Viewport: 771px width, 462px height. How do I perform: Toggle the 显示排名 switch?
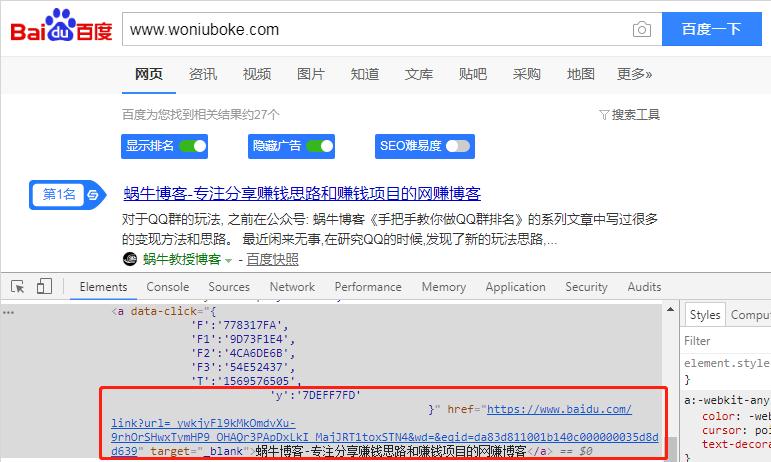pyautogui.click(x=193, y=146)
